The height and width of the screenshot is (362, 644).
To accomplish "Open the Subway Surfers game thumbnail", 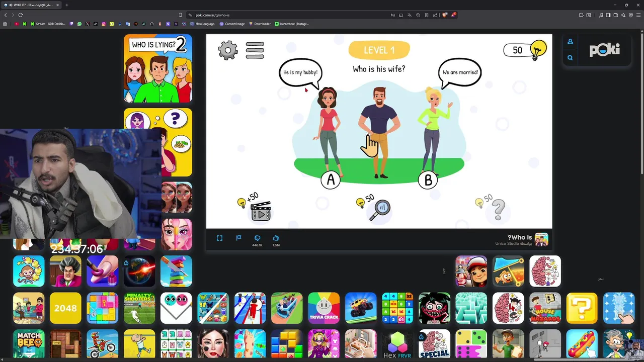I will point(471,271).
